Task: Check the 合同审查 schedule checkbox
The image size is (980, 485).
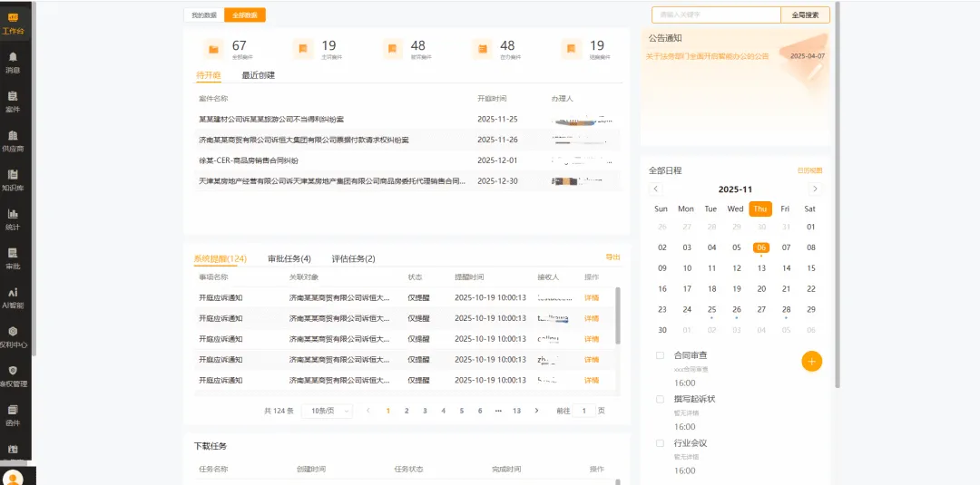Action: coord(661,355)
